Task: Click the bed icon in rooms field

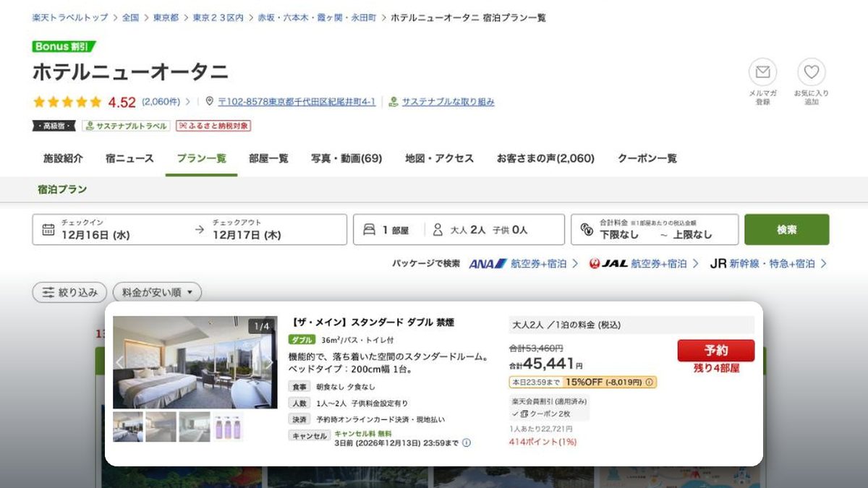Action: tap(369, 230)
